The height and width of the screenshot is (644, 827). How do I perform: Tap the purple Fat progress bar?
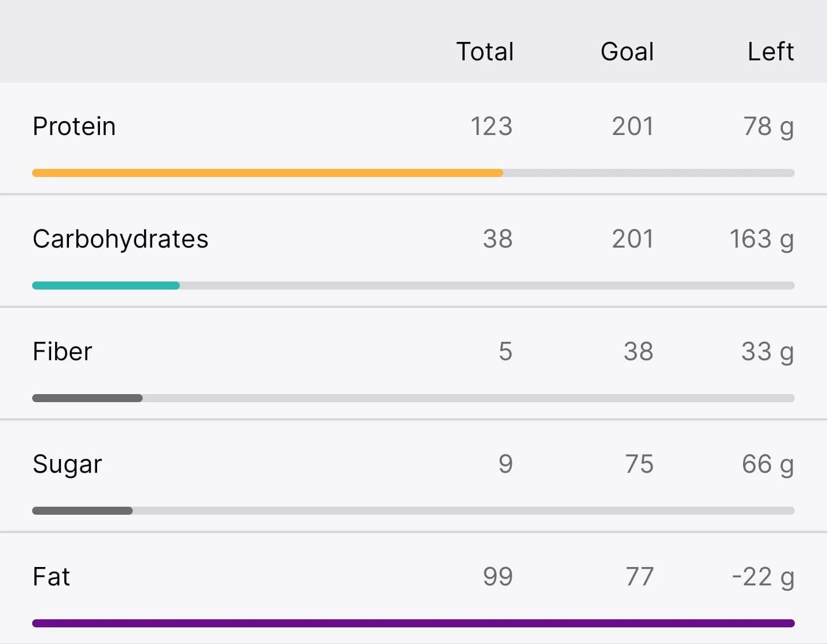(x=413, y=623)
